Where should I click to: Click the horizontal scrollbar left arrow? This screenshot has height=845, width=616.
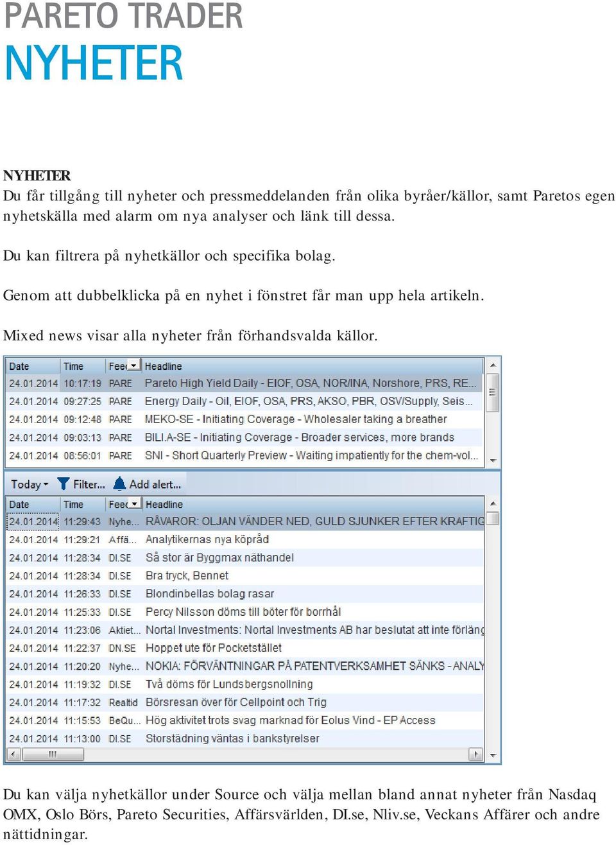pos(13,754)
